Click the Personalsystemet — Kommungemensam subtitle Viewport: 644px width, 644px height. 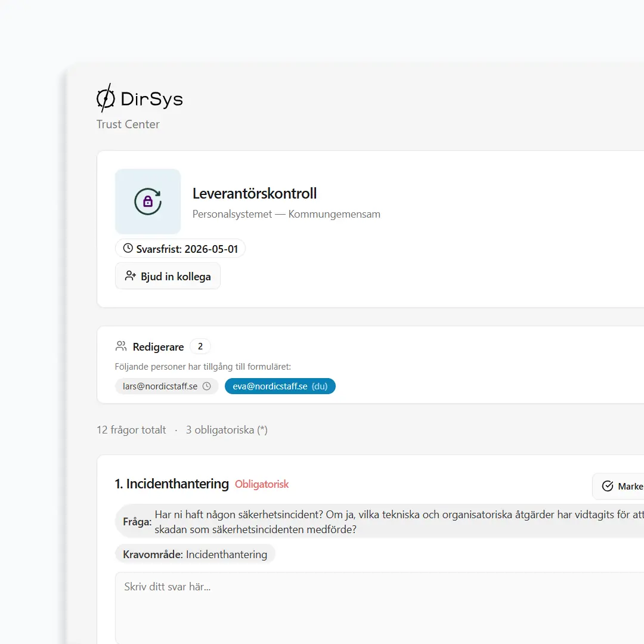click(x=286, y=214)
